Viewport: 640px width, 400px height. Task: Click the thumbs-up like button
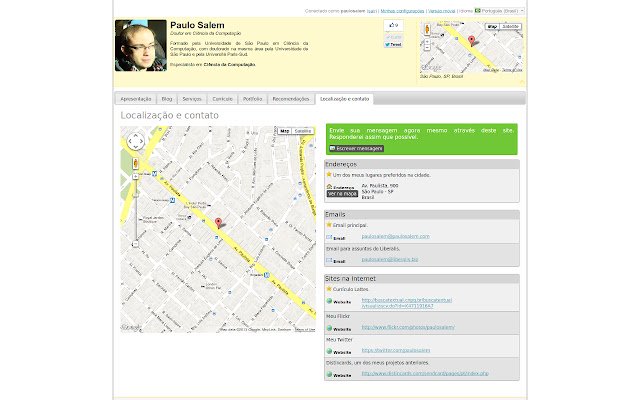(x=393, y=25)
